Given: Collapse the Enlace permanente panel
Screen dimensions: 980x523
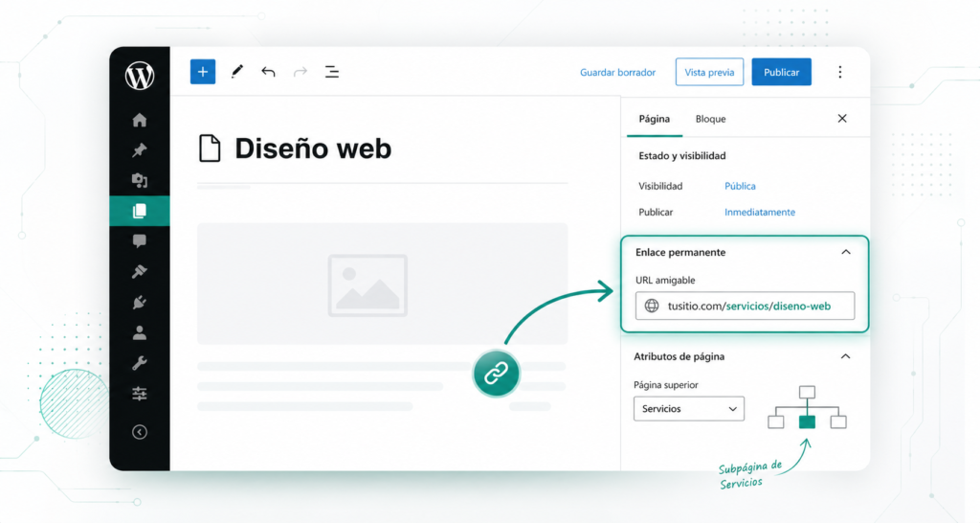Looking at the screenshot, I should point(846,252).
